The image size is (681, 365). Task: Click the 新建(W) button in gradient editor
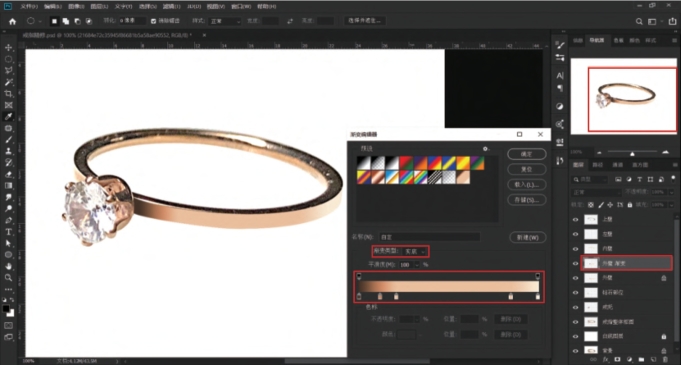click(x=527, y=237)
